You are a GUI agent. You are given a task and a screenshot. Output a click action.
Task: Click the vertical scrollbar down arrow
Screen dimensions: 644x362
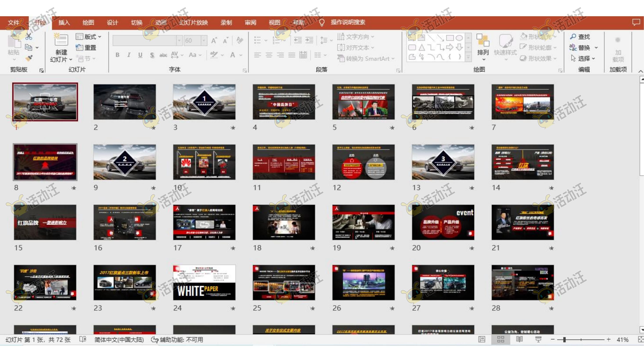[x=642, y=330]
